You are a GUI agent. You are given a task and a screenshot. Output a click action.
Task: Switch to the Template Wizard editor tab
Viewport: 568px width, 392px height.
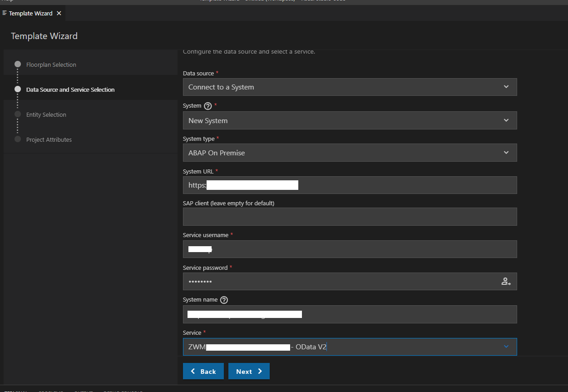(x=30, y=14)
